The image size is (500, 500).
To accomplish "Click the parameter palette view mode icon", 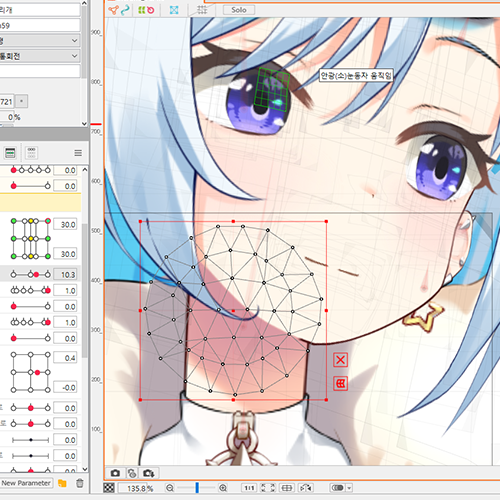I will point(10,153).
